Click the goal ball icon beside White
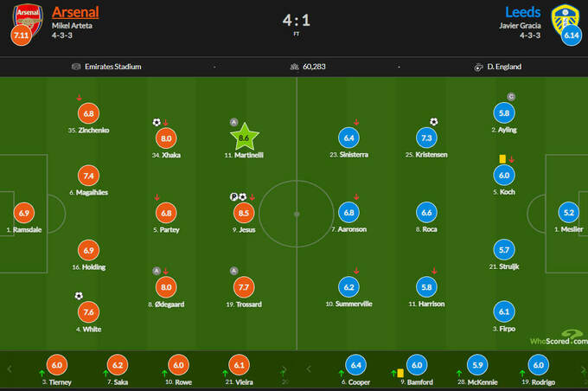Screen dimensions: 588x391 click(80, 296)
